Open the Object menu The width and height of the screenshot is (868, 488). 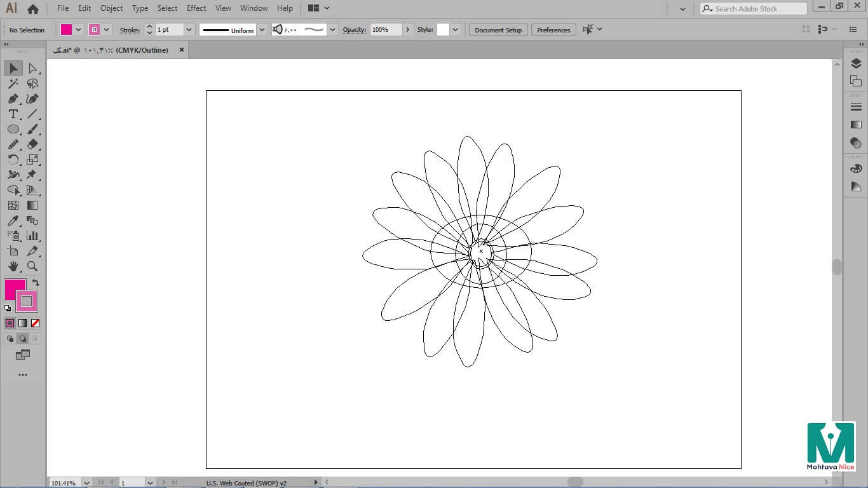(111, 8)
